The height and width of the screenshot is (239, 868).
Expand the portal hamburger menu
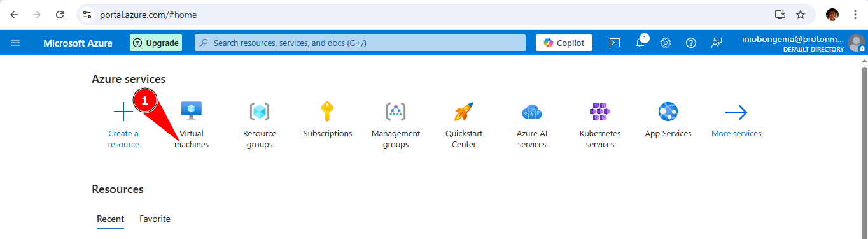15,43
